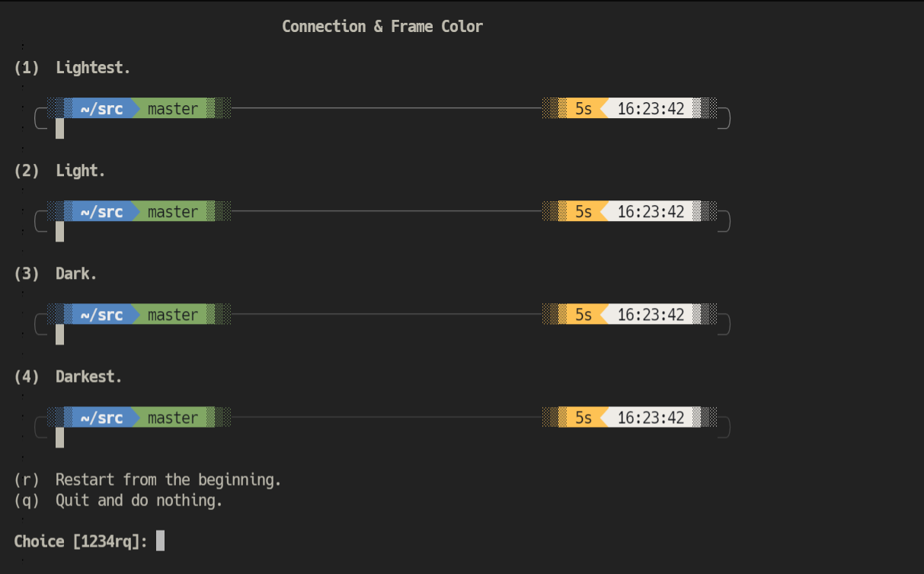Click the 16:23:42 clock segment in Light preview
This screenshot has height=574, width=924.
(x=651, y=211)
